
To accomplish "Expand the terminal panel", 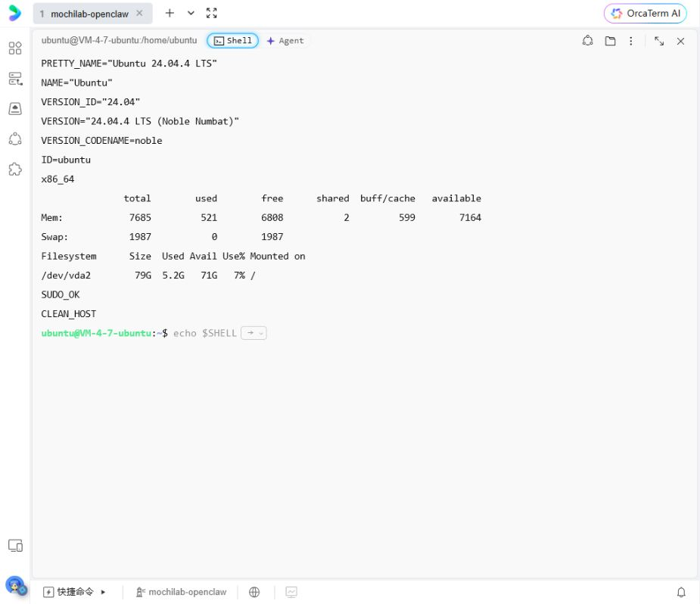I will [x=659, y=41].
